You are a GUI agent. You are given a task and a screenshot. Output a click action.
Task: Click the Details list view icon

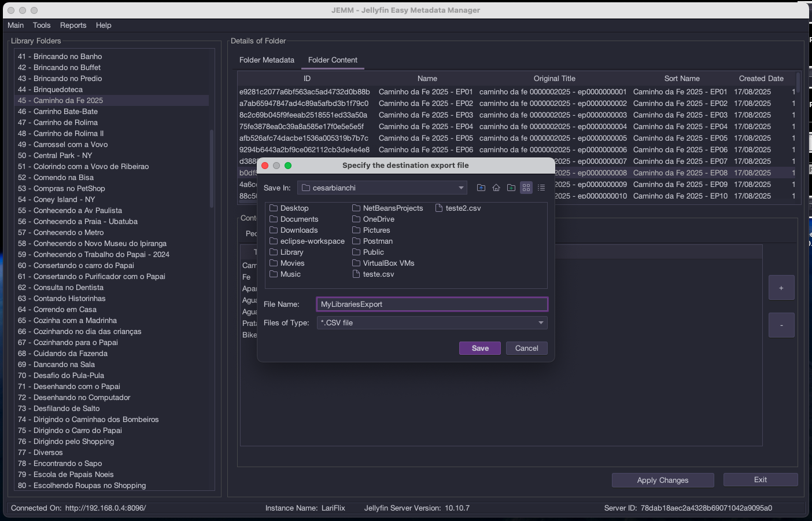541,188
